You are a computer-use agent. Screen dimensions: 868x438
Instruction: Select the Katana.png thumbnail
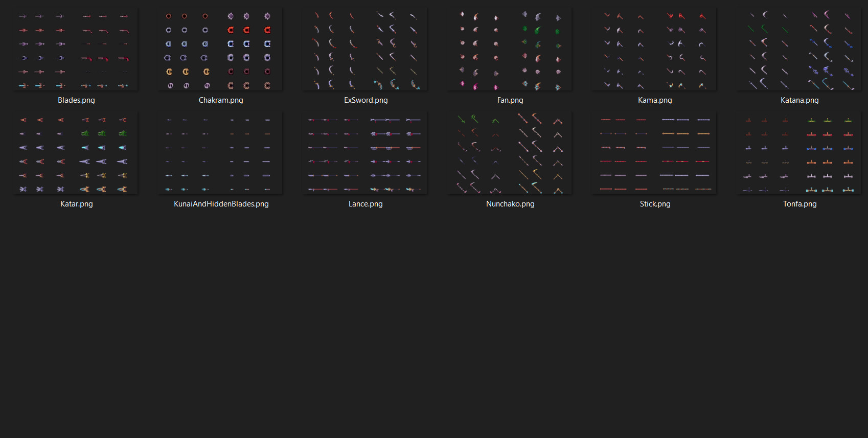(800, 50)
